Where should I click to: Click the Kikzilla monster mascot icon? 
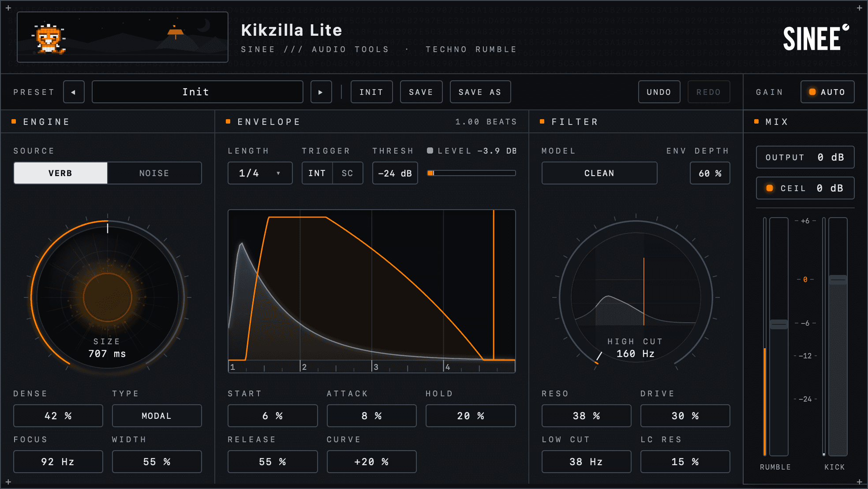click(x=49, y=39)
